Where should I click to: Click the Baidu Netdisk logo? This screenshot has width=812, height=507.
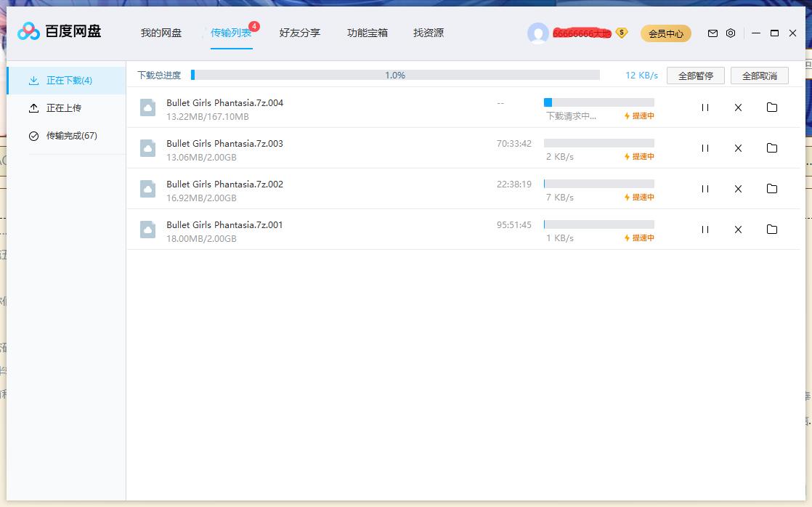point(59,31)
